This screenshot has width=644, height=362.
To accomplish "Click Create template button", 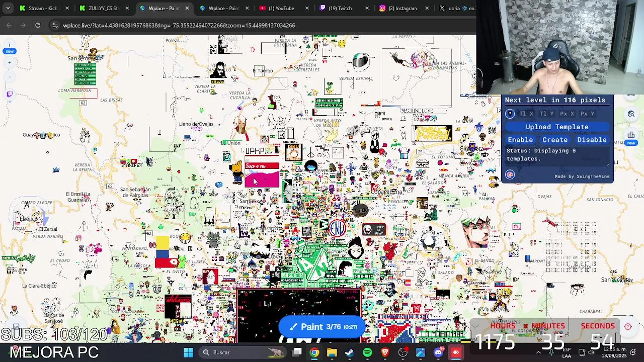I will pyautogui.click(x=555, y=140).
